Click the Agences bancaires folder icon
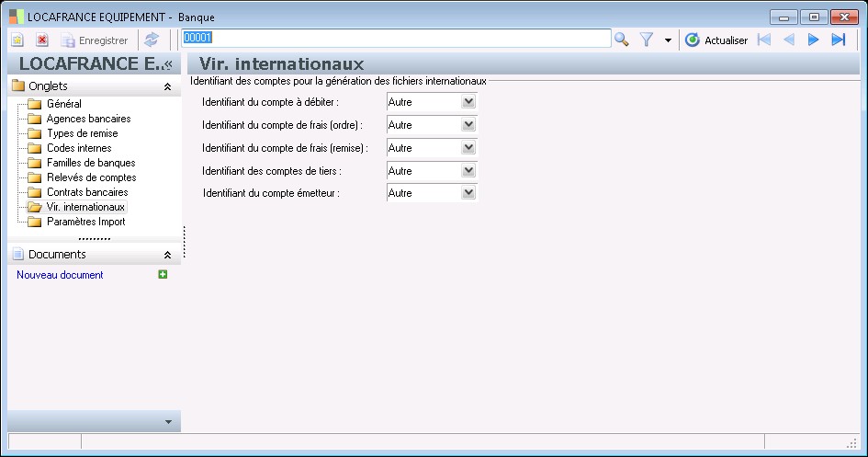 34,119
